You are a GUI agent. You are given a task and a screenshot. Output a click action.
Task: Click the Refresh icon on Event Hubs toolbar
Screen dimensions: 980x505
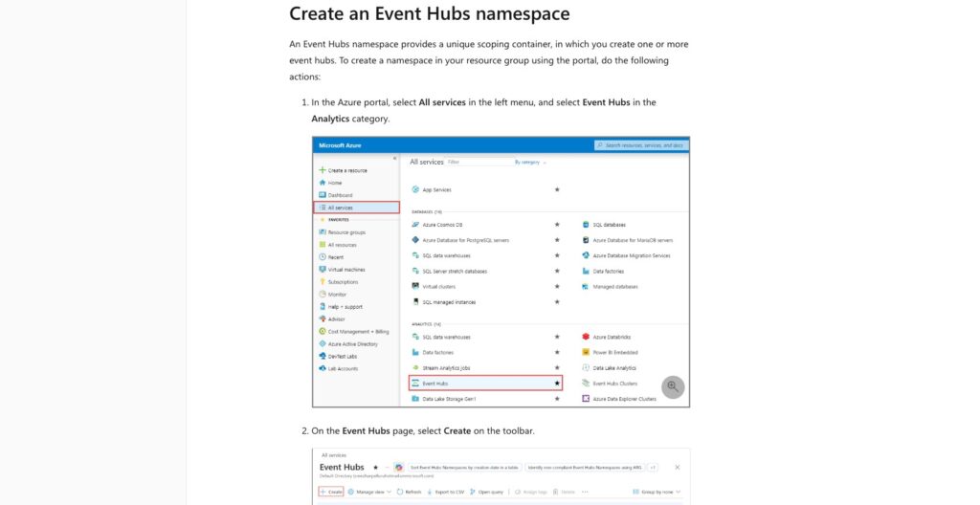pyautogui.click(x=400, y=492)
